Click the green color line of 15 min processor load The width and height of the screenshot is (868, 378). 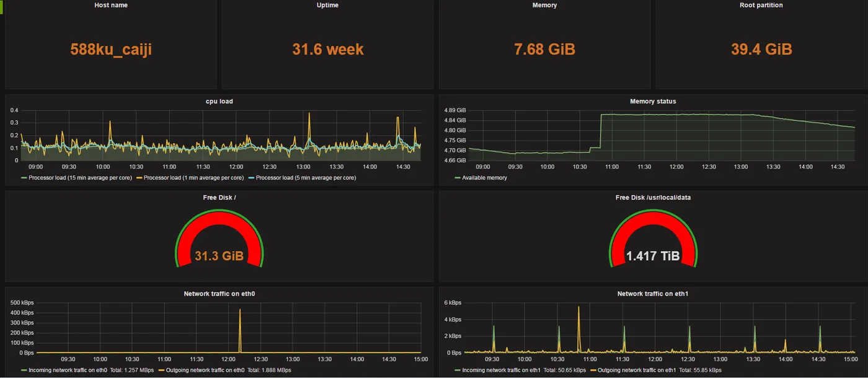tap(24, 178)
